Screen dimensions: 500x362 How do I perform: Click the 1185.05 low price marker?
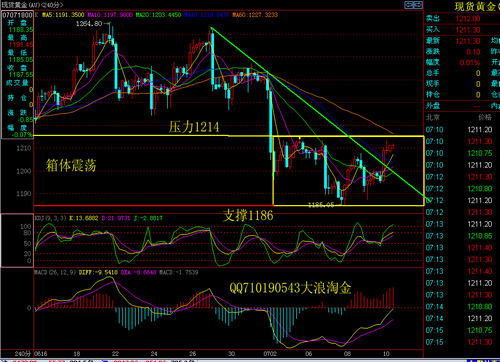tap(321, 205)
